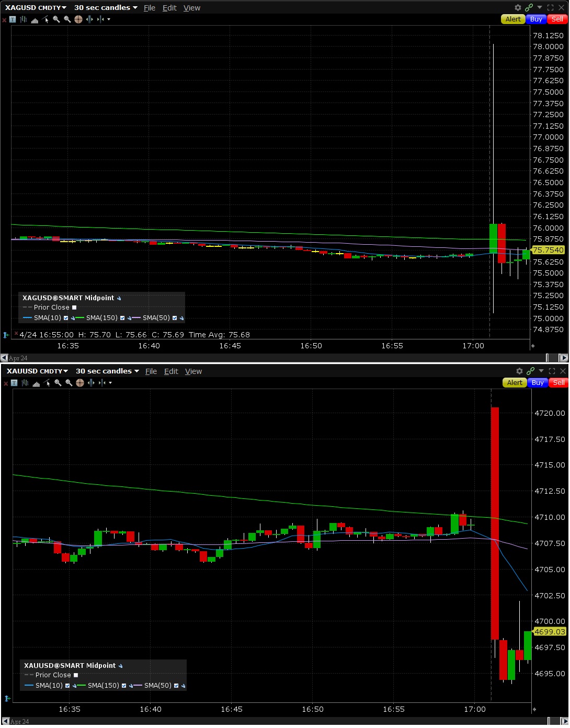Click Sell button in XAGUSD chart
The height and width of the screenshot is (728, 570).
tap(557, 19)
